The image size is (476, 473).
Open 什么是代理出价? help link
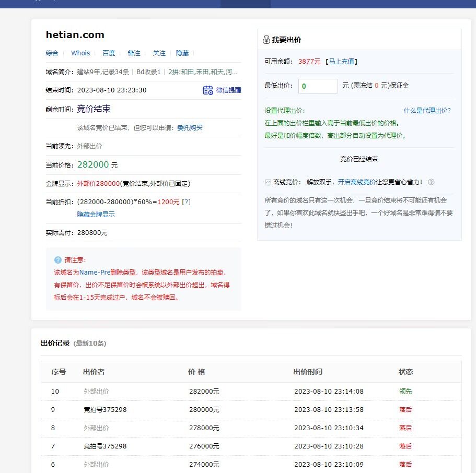(427, 111)
